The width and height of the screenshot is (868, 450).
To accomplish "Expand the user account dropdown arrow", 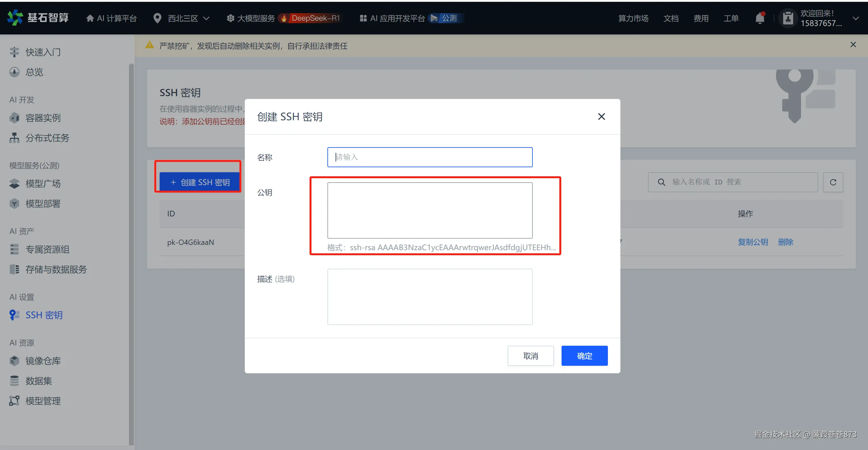I will pos(855,18).
